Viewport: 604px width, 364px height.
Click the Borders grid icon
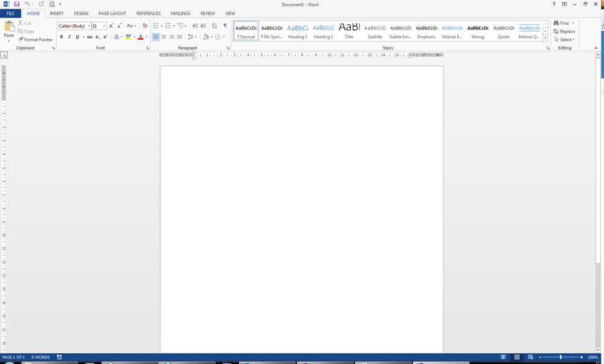pyautogui.click(x=217, y=37)
